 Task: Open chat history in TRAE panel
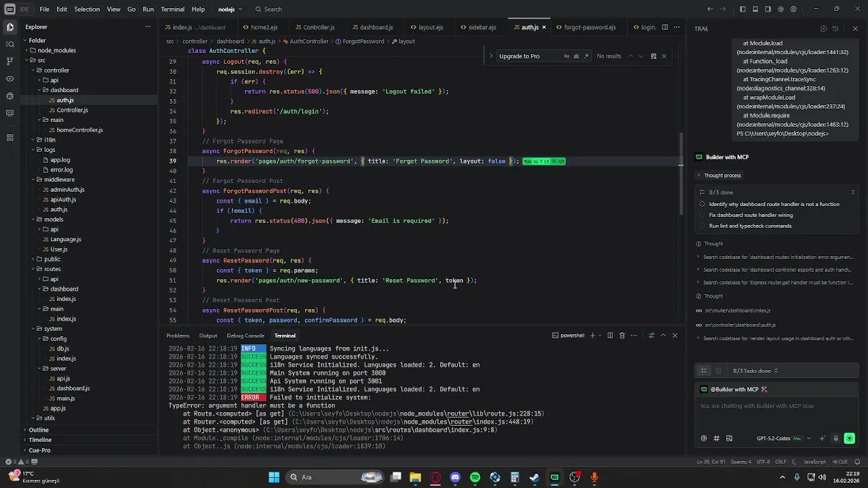coord(835,28)
